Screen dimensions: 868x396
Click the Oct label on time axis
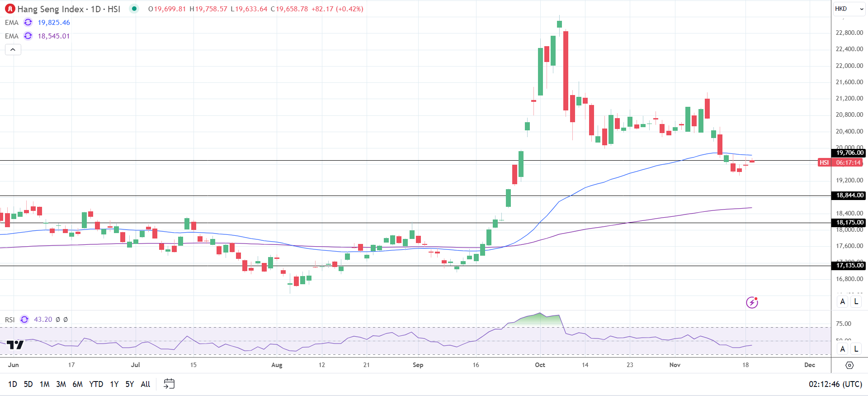coord(540,365)
